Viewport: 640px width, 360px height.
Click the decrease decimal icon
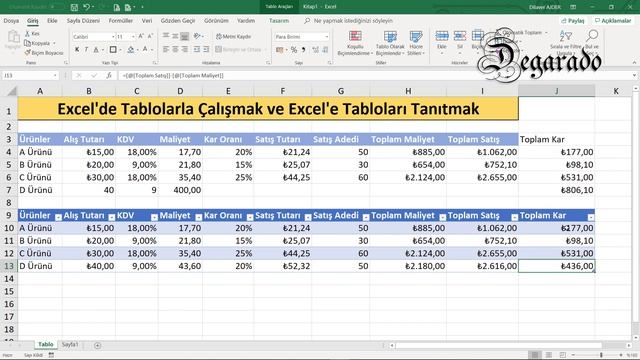[x=325, y=50]
